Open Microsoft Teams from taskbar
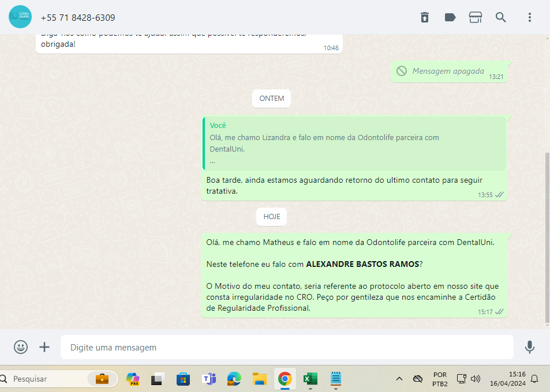Viewport: 550px width, 392px height. point(209,379)
